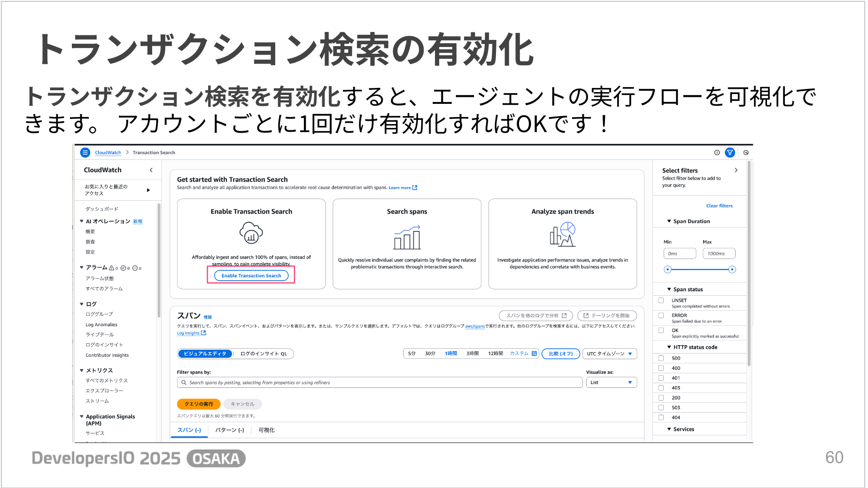Open Contributor Insights in the sidebar
This screenshot has width=868, height=488.
click(x=107, y=355)
